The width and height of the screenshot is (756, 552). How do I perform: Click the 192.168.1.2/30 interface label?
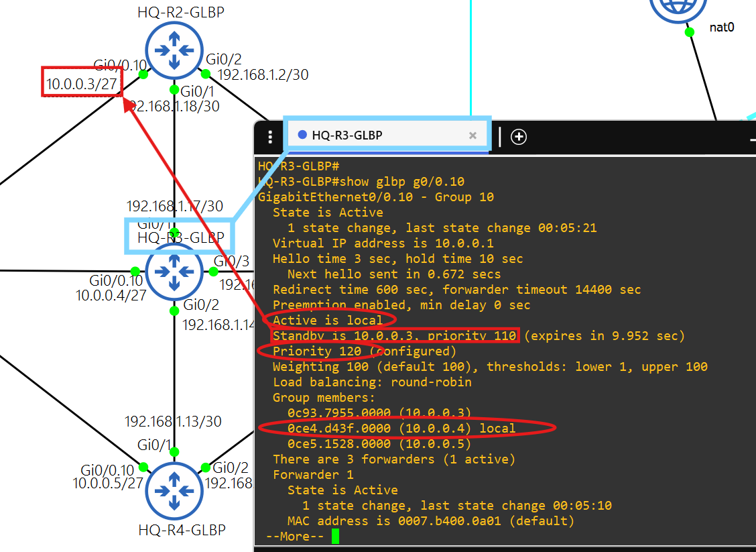[263, 75]
